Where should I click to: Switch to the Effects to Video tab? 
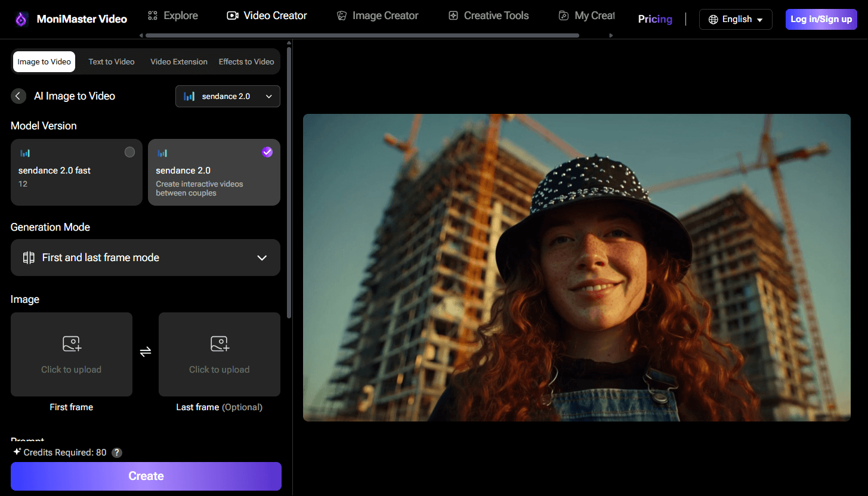pyautogui.click(x=246, y=62)
